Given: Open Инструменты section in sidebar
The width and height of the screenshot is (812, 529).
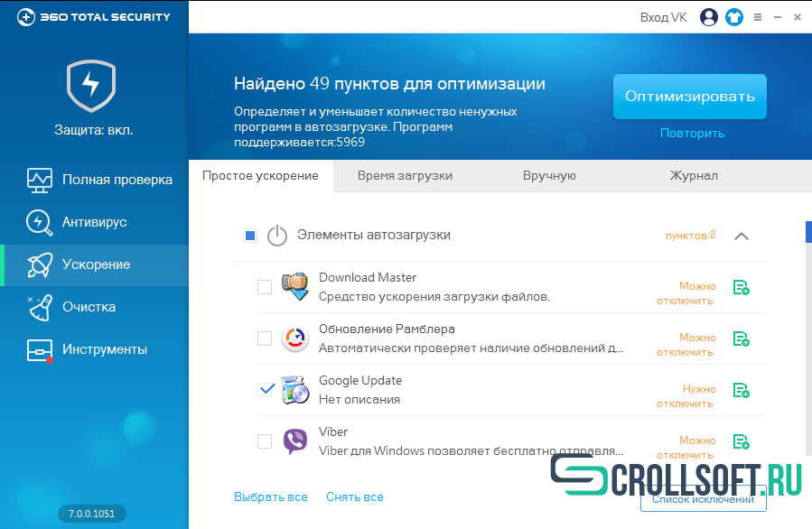Looking at the screenshot, I should pyautogui.click(x=94, y=350).
